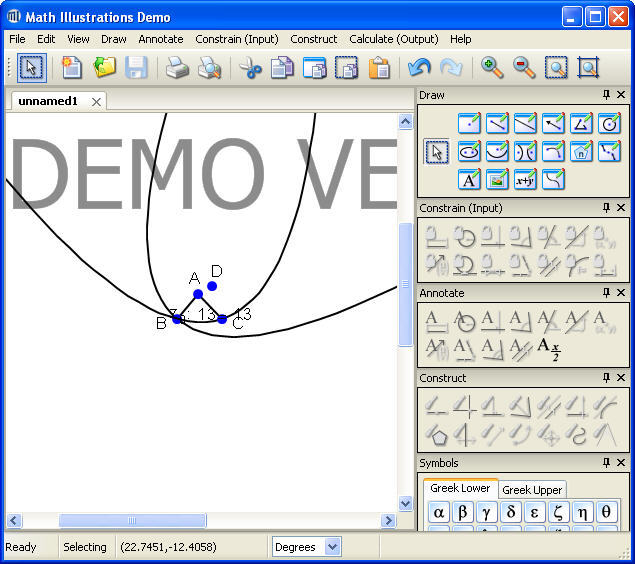Open the Help menu
The width and height of the screenshot is (635, 564).
point(460,39)
